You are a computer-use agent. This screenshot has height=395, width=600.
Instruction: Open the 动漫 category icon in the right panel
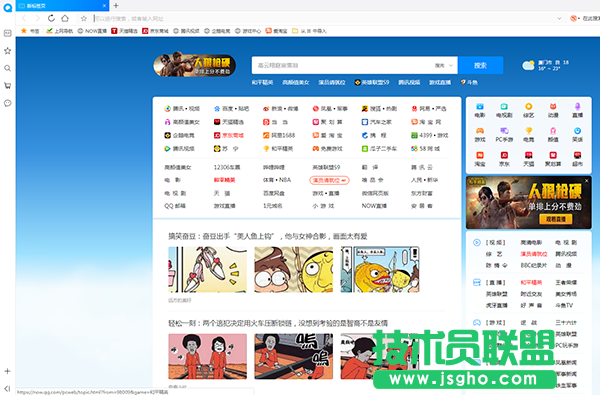pyautogui.click(x=553, y=110)
